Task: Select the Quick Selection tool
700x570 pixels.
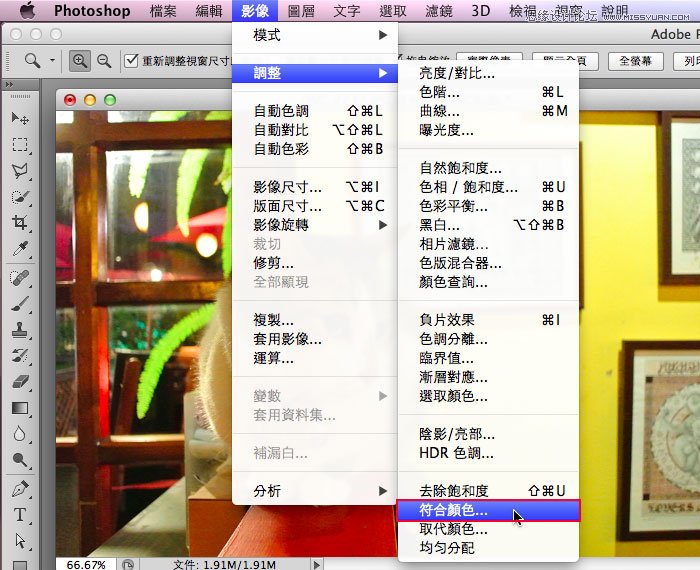Action: (20, 196)
